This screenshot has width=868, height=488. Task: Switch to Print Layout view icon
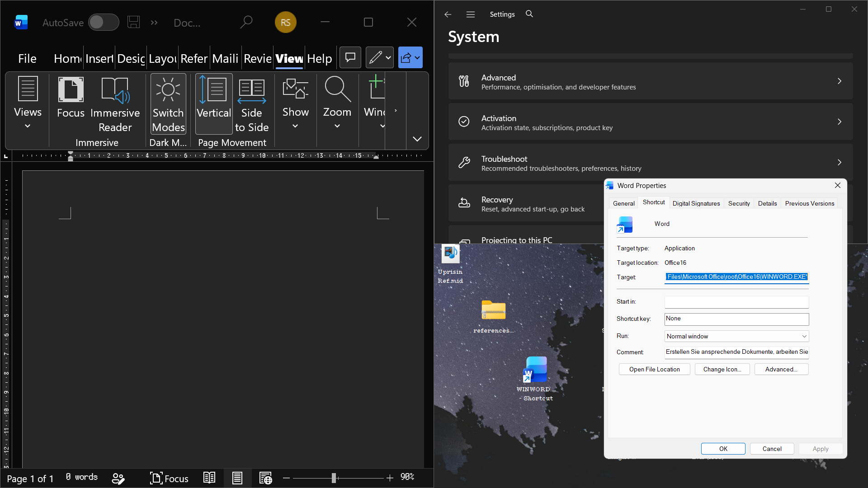[237, 478]
